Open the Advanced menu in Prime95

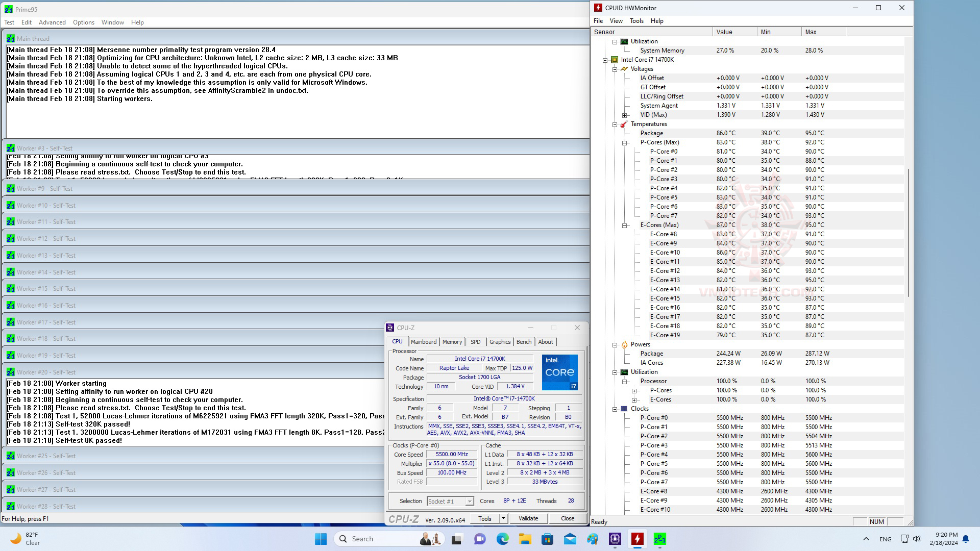[52, 22]
